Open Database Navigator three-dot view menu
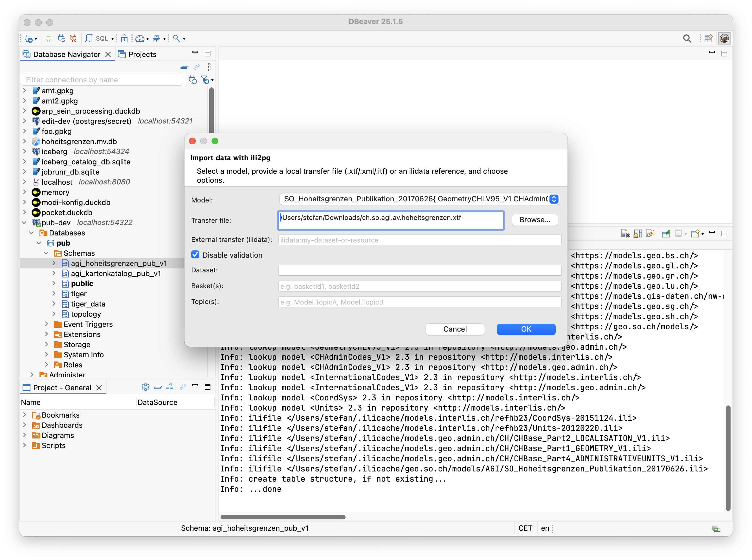Viewport: 752px width, 560px height. pos(209,67)
